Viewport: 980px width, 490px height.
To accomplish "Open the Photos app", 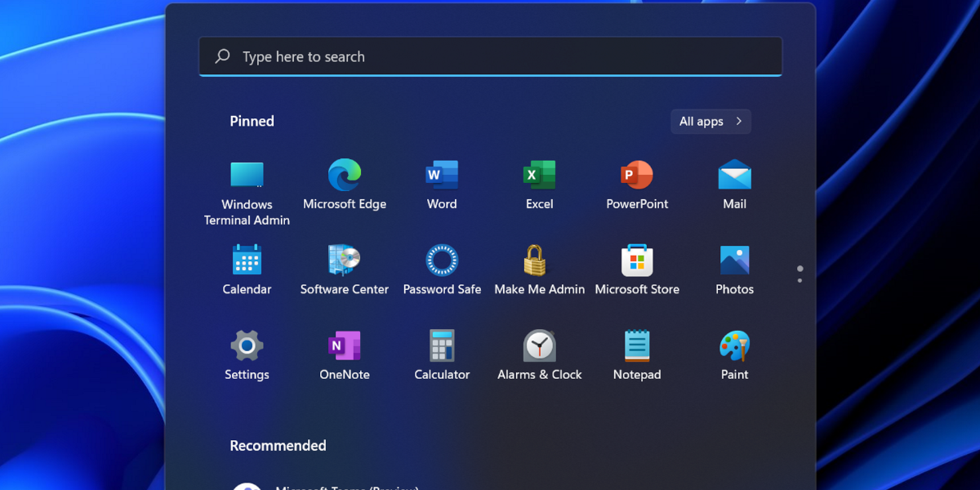I will [x=734, y=270].
